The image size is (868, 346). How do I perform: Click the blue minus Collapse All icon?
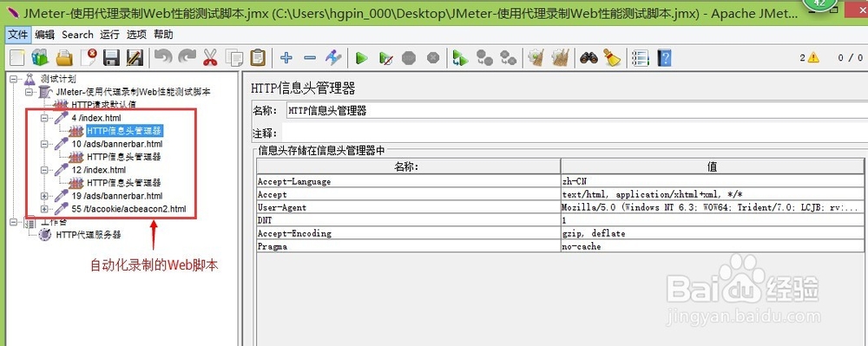point(310,57)
